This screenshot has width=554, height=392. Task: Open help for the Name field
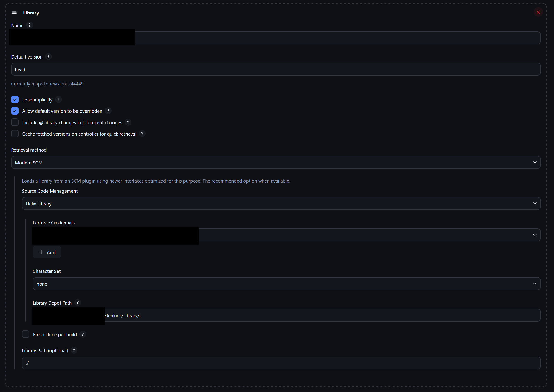pos(29,25)
